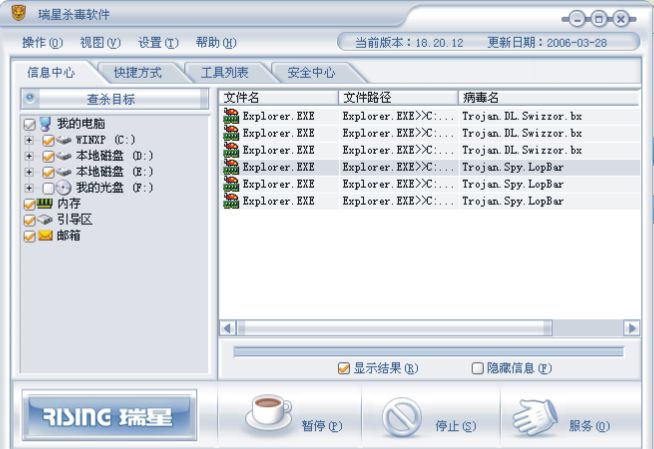This screenshot has width=654, height=449.
Task: Sort by the 病毒名 column header
Action: pos(548,98)
